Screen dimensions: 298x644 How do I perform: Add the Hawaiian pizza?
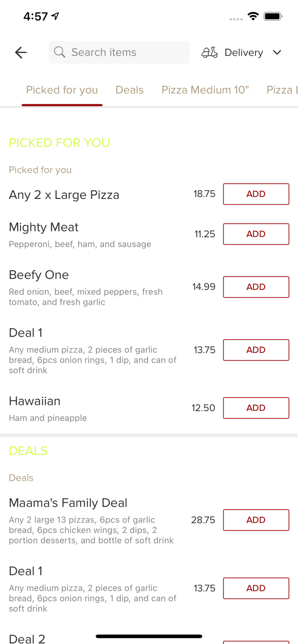(x=256, y=408)
